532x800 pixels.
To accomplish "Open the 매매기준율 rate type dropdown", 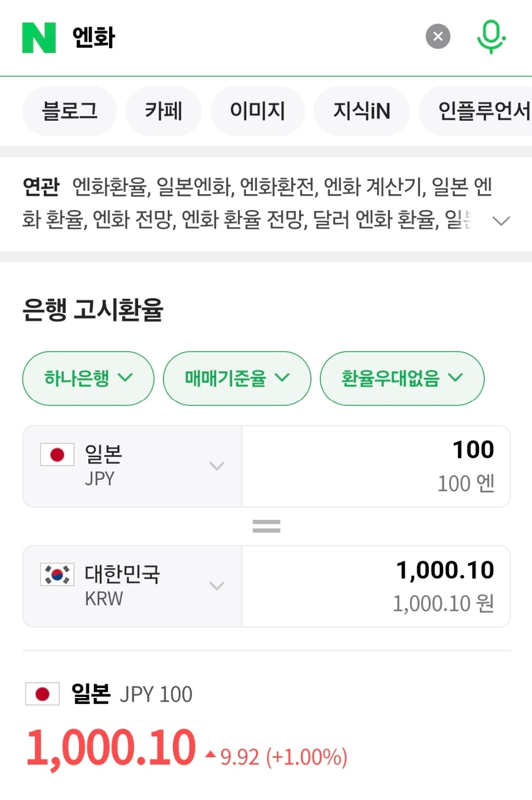I will pyautogui.click(x=237, y=378).
